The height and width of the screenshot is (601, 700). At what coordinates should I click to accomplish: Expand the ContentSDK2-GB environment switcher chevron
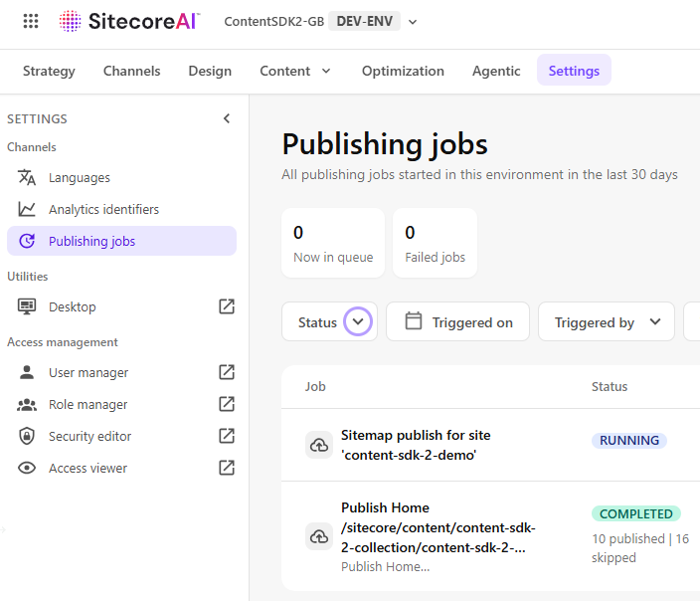click(x=413, y=22)
